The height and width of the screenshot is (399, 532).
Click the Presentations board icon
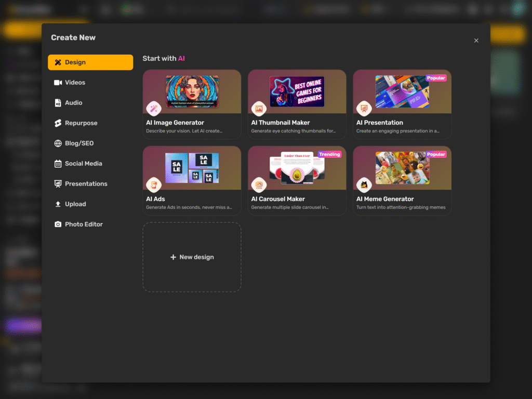point(58,184)
